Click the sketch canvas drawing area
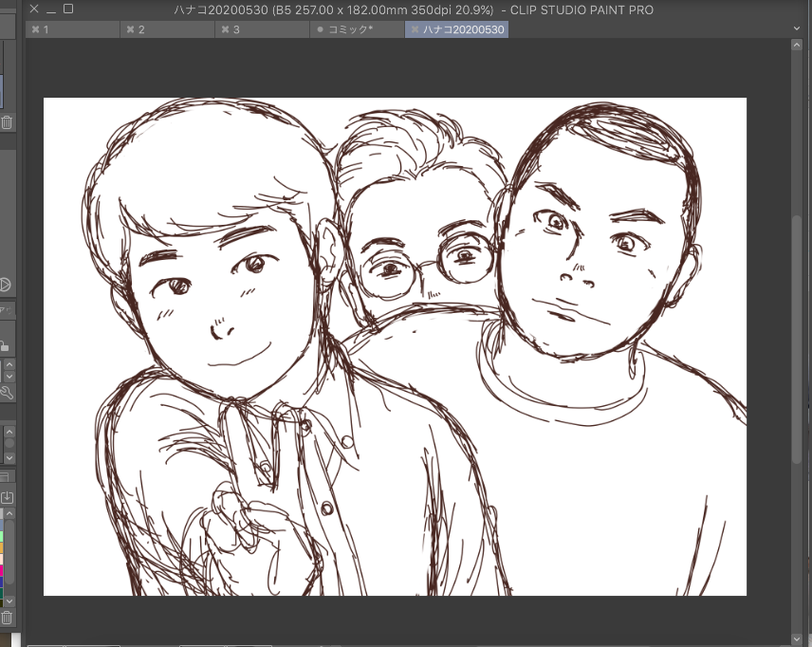The width and height of the screenshot is (812, 647). 395,346
